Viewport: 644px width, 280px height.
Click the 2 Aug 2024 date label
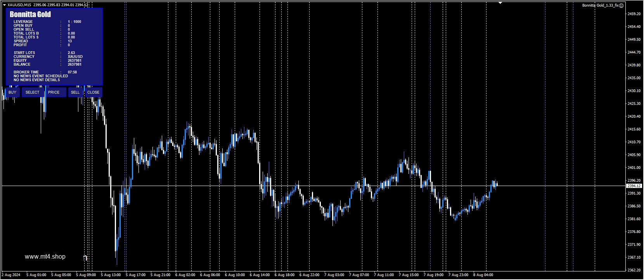click(11, 275)
